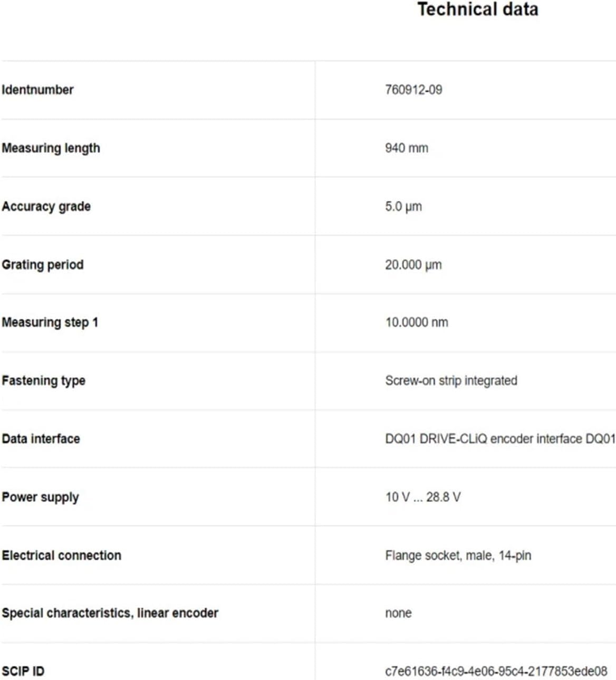Screen dimensions: 616x680
Task: Select the 20.000 µm grating value
Action: click(x=413, y=265)
